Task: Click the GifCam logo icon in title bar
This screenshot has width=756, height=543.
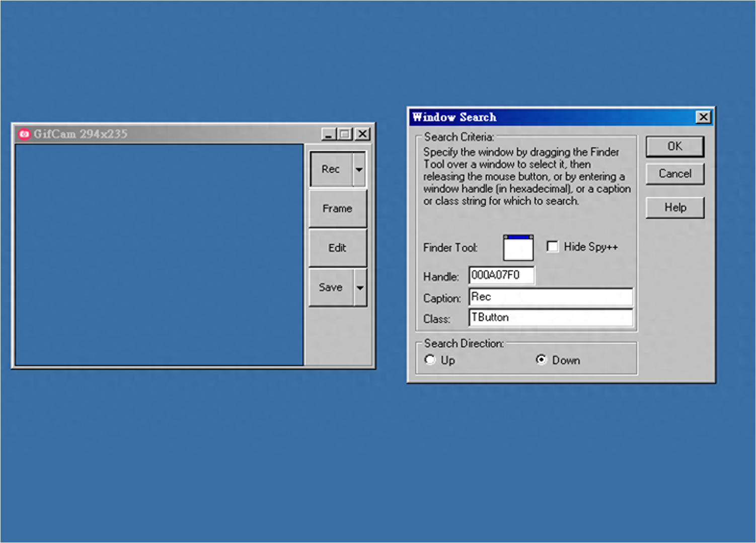Action: coord(24,134)
